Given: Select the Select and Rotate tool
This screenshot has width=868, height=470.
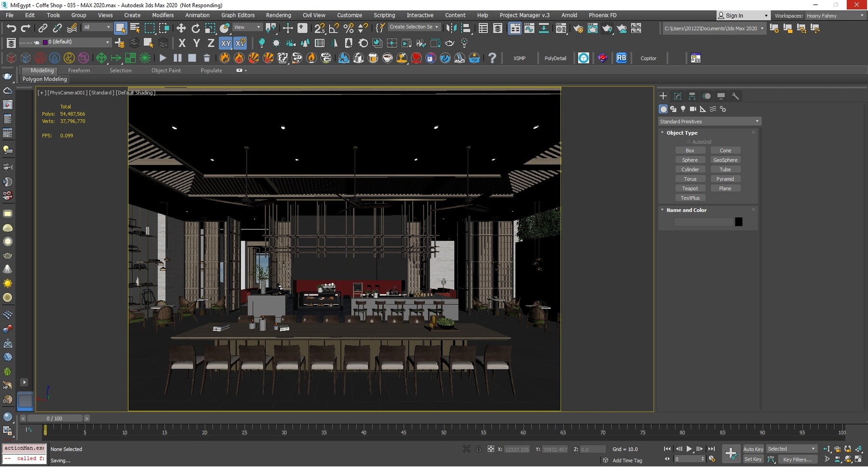Looking at the screenshot, I should (x=196, y=28).
